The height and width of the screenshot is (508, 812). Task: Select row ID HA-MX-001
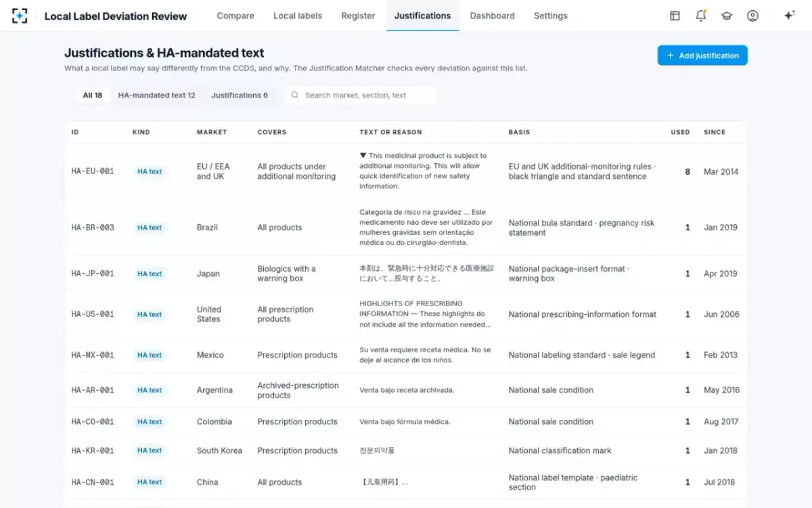point(93,355)
